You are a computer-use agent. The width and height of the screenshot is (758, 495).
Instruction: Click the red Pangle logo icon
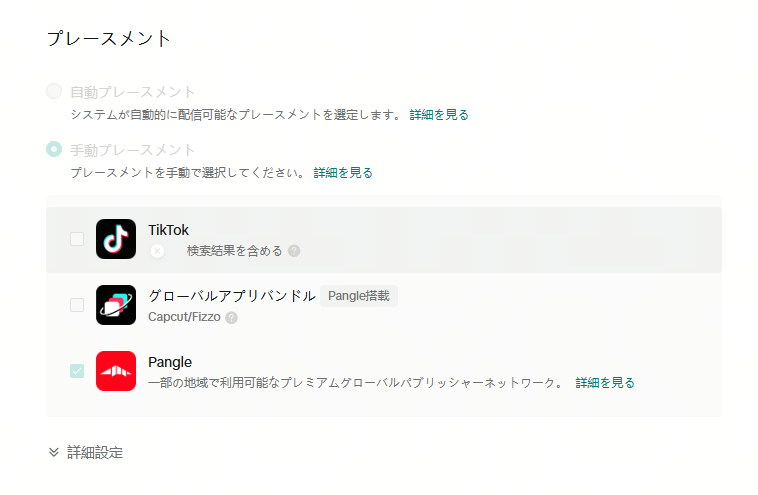click(x=116, y=371)
